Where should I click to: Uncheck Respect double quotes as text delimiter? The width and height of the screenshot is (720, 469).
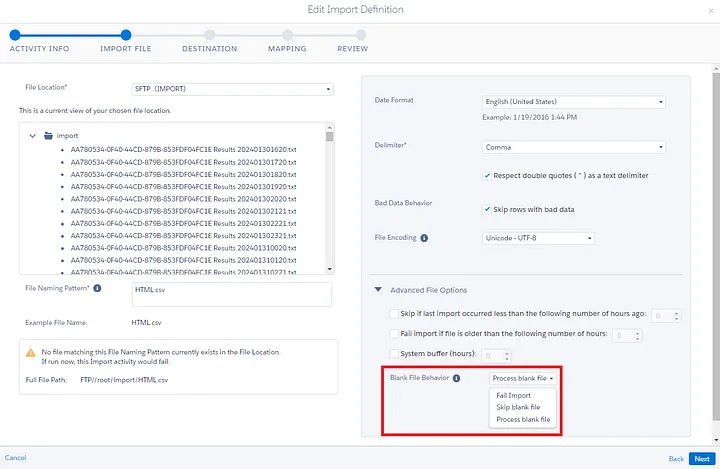(487, 175)
